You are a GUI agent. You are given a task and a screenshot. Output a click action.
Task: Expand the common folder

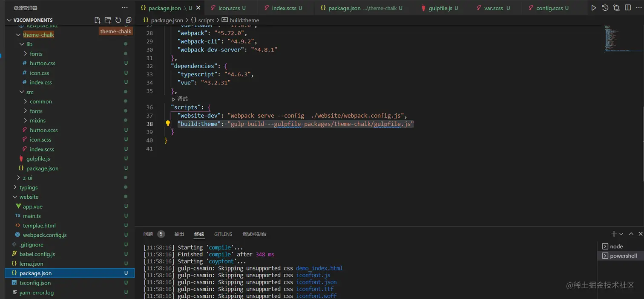[x=26, y=102]
